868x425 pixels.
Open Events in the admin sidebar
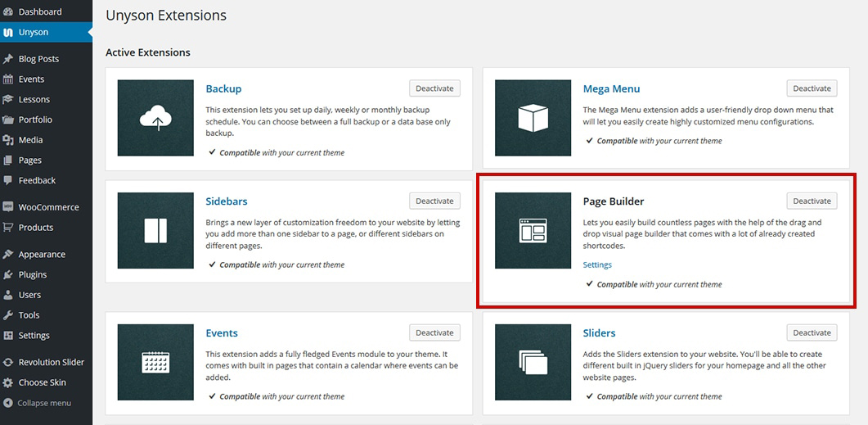click(46, 79)
